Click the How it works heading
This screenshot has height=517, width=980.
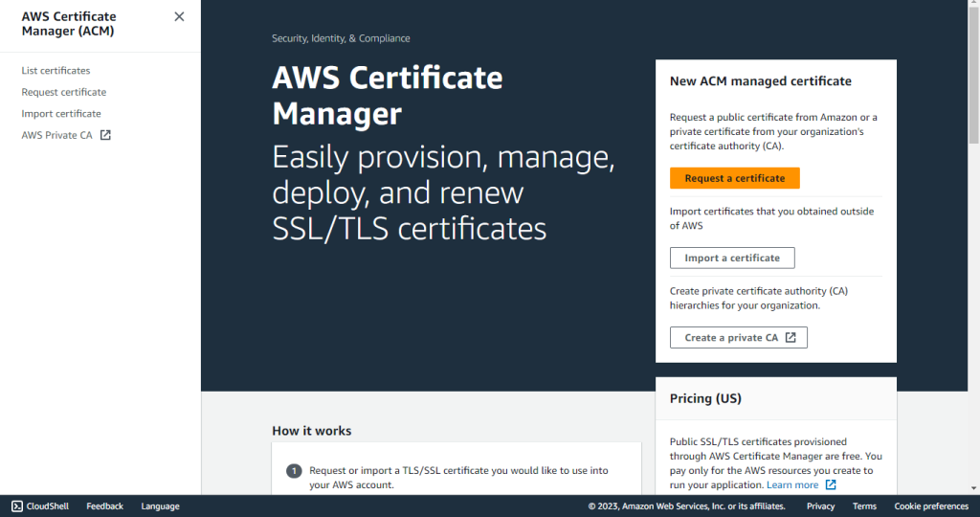[x=311, y=431]
